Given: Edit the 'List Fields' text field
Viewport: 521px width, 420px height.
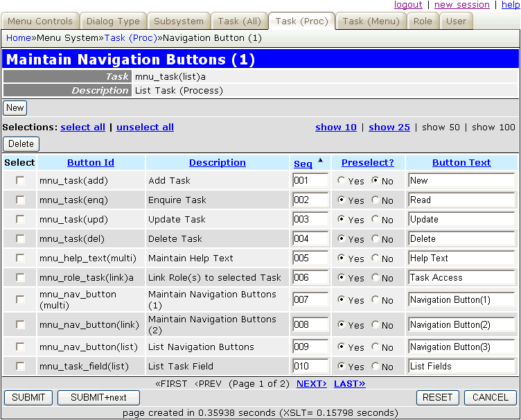Looking at the screenshot, I should pos(461,367).
